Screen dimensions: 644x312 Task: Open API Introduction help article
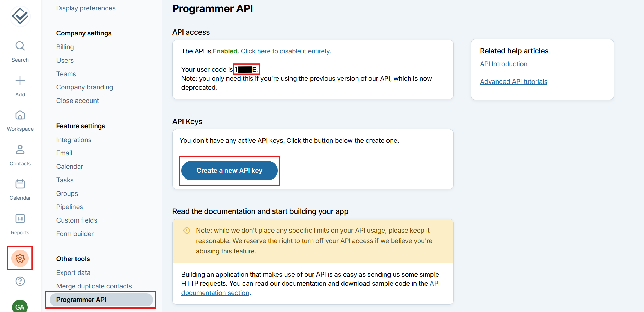click(503, 64)
